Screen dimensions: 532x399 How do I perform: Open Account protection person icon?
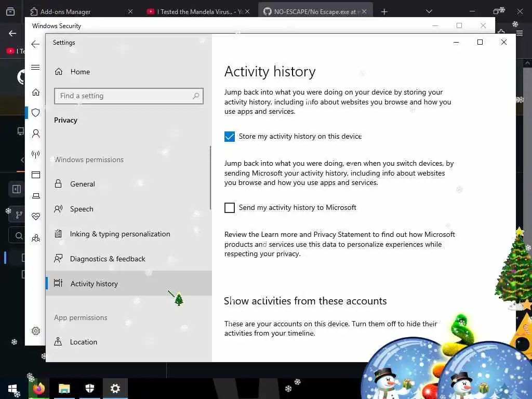[36, 134]
